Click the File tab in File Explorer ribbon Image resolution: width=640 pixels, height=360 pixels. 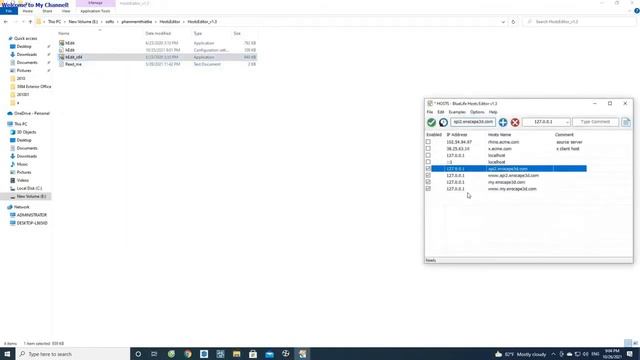9,11
